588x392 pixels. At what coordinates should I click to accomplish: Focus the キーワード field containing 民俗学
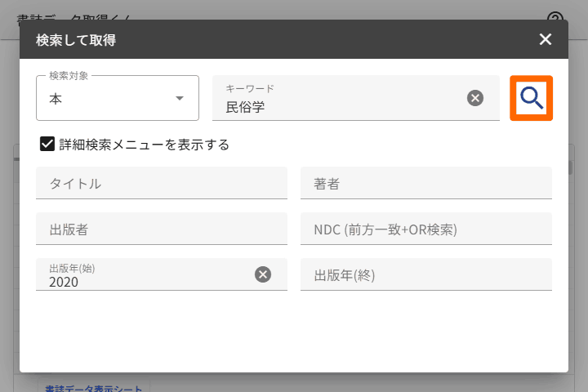335,106
